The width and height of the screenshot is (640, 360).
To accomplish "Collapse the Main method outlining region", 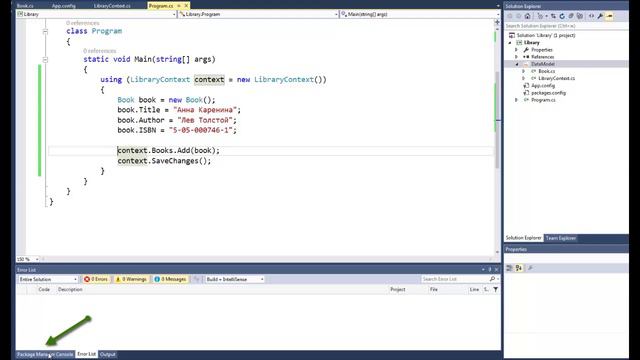I will point(45,60).
